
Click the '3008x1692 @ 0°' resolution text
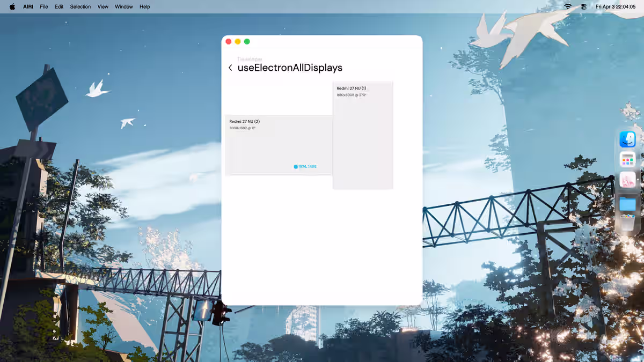click(x=243, y=128)
